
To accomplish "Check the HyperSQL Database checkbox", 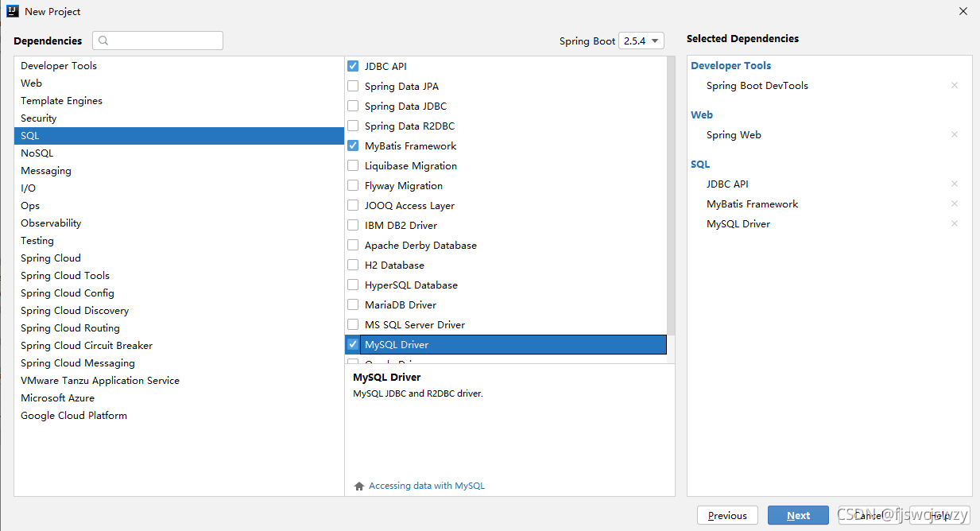I will click(x=353, y=285).
